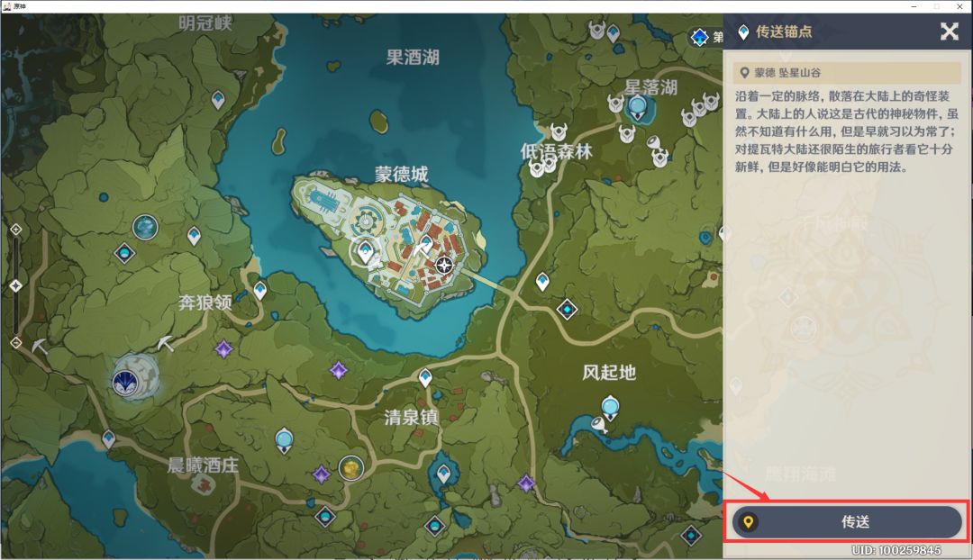Viewport: 973px width, 560px height.
Task: Click the hilichurl icon directly below 星落湖 statue
Action: pos(627,132)
